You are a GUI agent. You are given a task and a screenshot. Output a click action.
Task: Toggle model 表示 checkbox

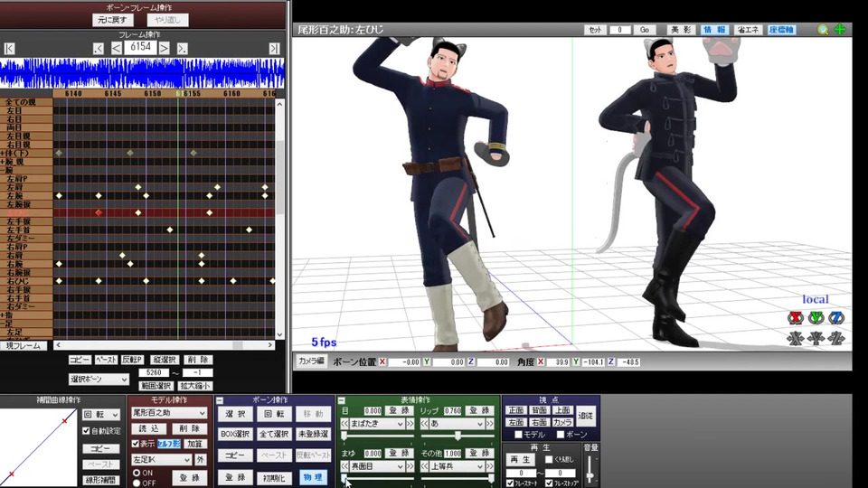point(136,443)
